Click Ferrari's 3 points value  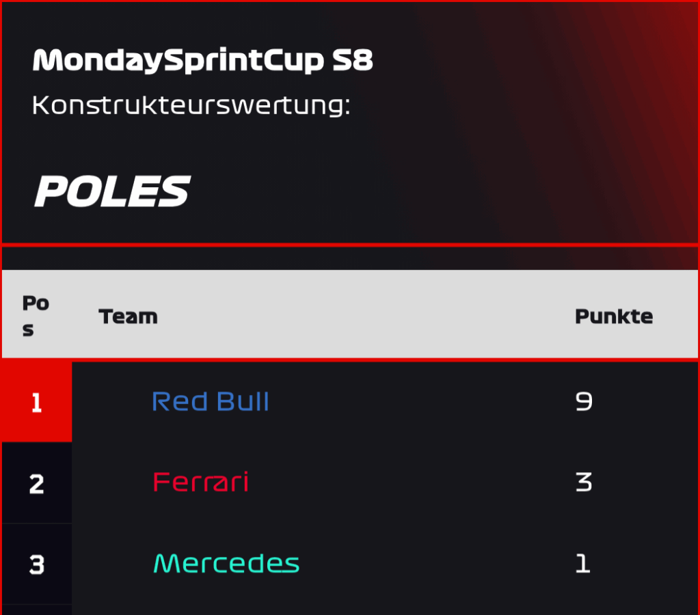tap(584, 482)
